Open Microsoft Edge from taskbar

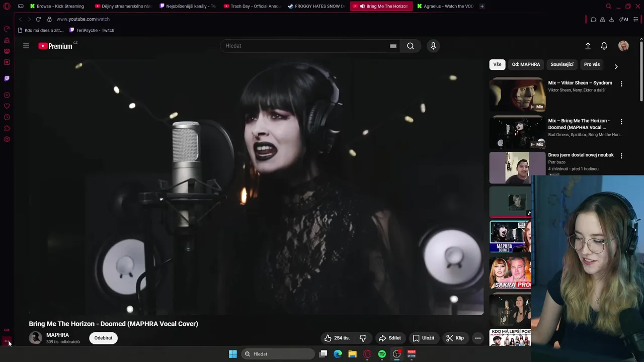(x=338, y=354)
